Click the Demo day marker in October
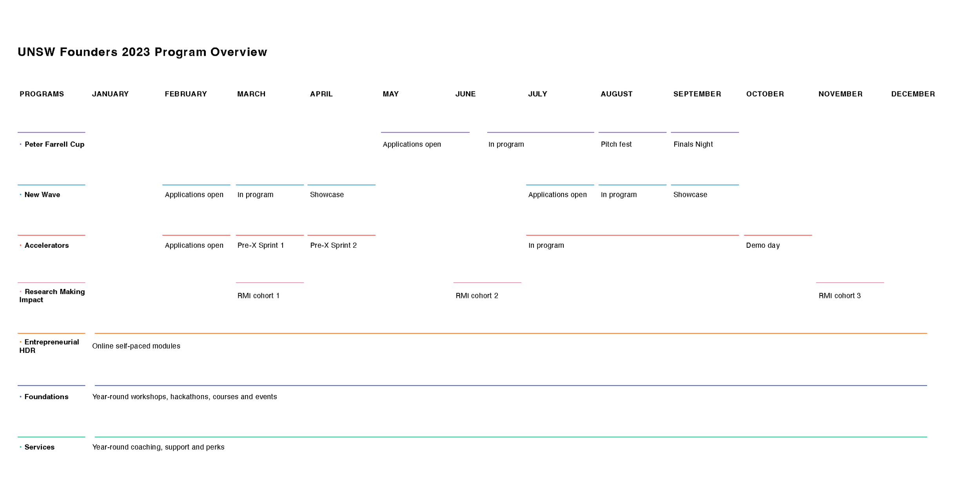The image size is (980, 490). (763, 245)
